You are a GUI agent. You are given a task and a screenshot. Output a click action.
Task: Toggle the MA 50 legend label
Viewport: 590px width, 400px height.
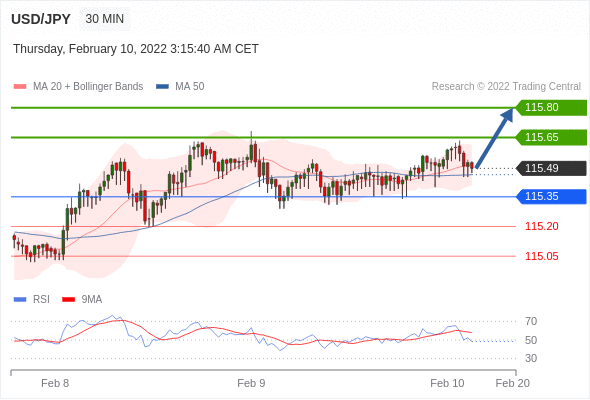point(190,87)
